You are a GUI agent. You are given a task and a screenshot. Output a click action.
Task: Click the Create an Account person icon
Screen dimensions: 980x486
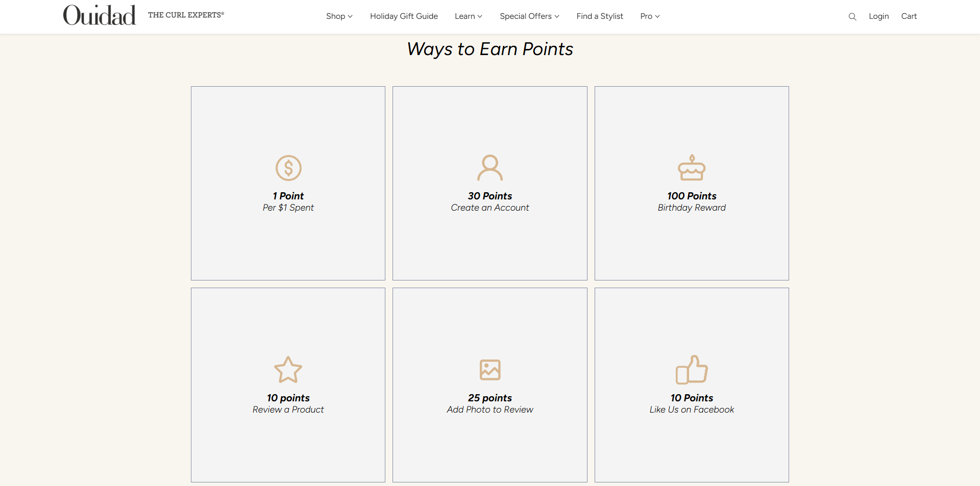pos(490,168)
